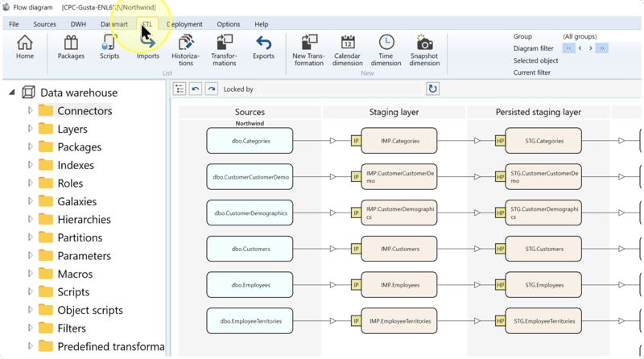
Task: Create a New Transformation
Action: click(x=308, y=51)
